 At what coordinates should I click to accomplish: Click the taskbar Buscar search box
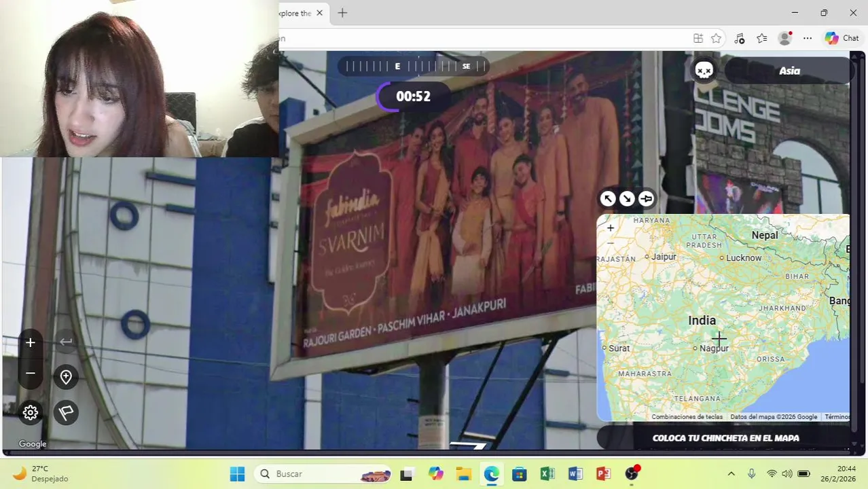pos(324,474)
